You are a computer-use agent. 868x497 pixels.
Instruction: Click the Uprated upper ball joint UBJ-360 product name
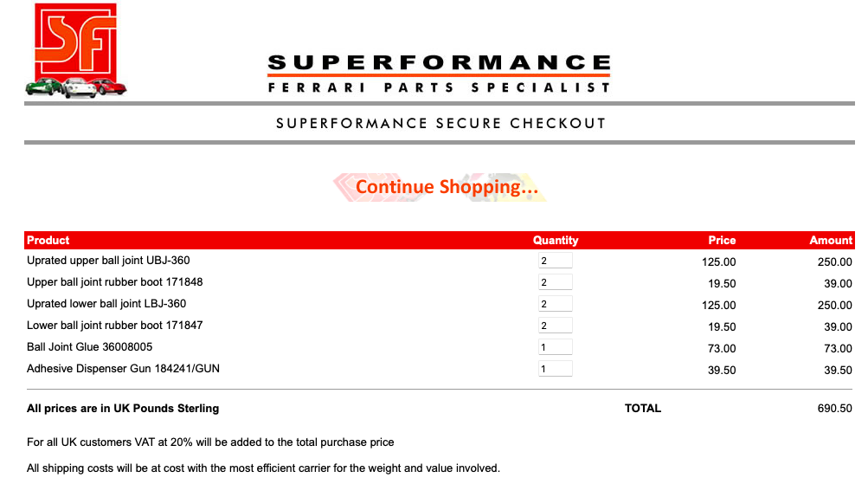tap(108, 261)
